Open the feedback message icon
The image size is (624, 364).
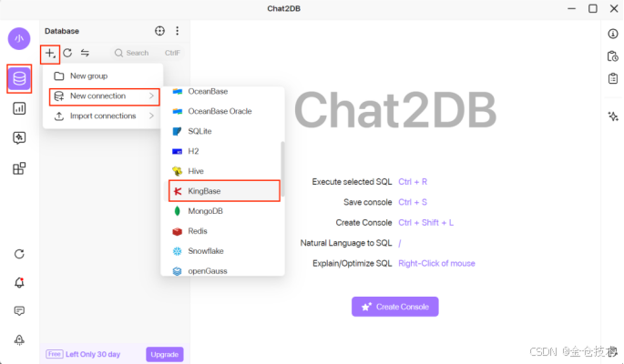[x=19, y=310]
